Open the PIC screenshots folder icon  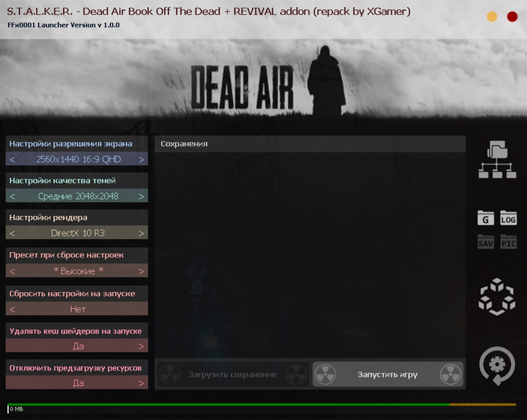508,242
